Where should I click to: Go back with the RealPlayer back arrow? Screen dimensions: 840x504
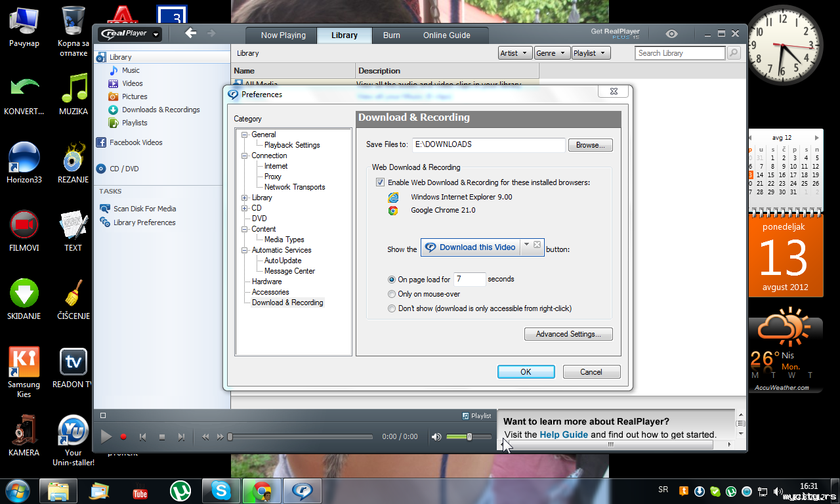[x=190, y=33]
